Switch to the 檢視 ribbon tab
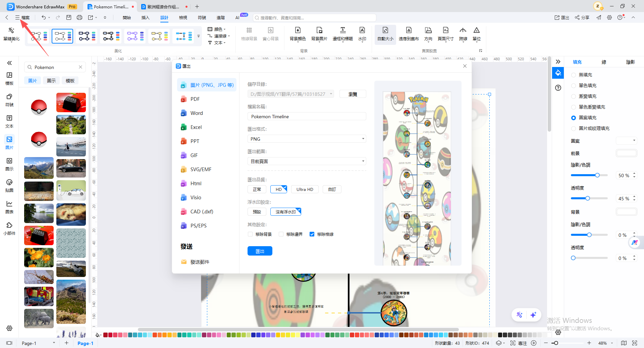This screenshot has height=348, width=644. (x=183, y=17)
